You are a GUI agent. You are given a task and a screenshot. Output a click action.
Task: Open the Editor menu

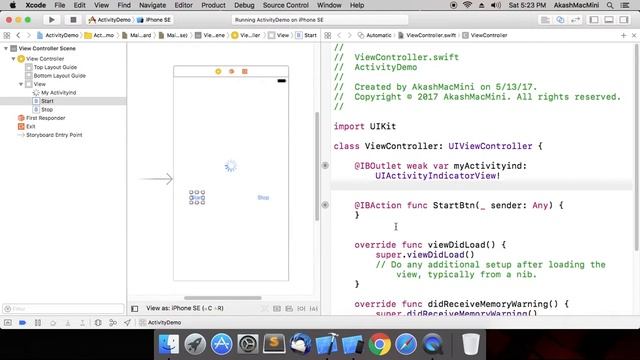[183, 5]
